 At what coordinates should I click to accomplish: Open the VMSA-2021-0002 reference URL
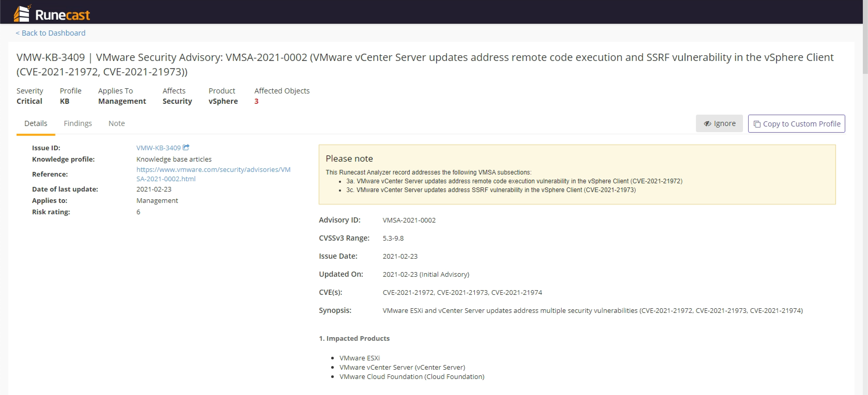click(x=213, y=174)
